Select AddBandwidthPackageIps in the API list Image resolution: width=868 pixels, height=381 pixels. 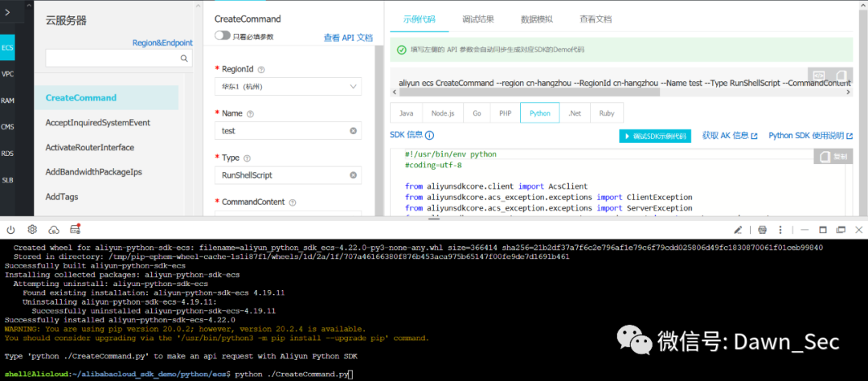(x=93, y=172)
